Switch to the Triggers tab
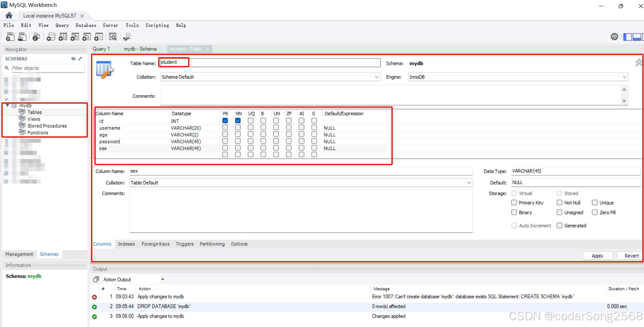Screen dimensions: 644x327 [x=185, y=244]
